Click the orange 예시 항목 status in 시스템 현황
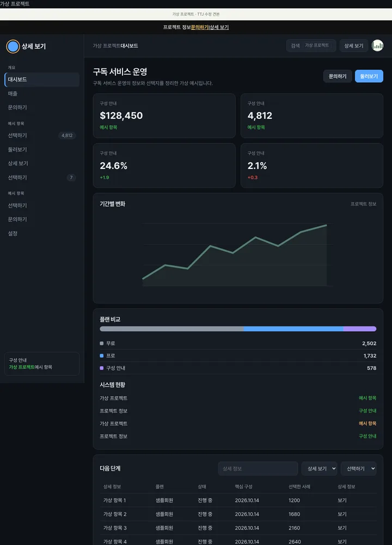Screen dimensions: 392x545 (x=367, y=423)
